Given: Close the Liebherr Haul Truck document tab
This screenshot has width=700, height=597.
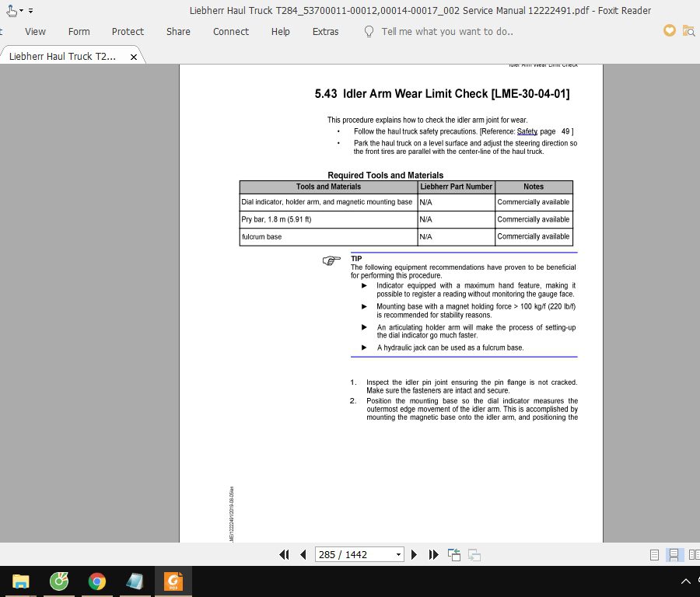Looking at the screenshot, I should 134,57.
